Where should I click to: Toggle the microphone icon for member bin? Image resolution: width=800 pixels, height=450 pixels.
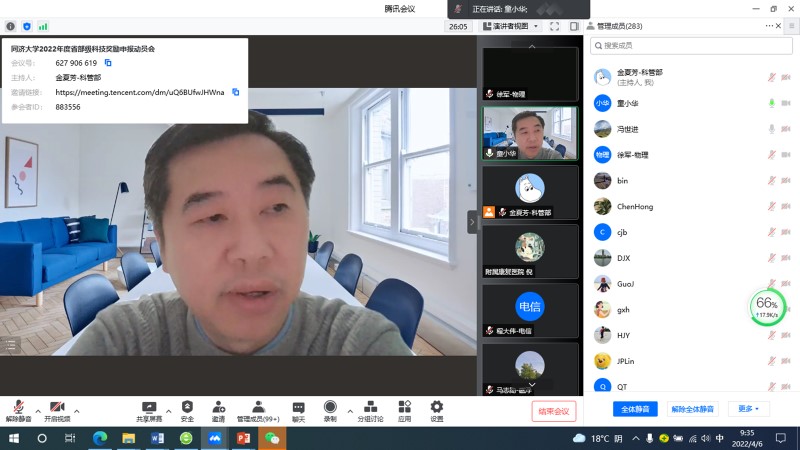[771, 181]
